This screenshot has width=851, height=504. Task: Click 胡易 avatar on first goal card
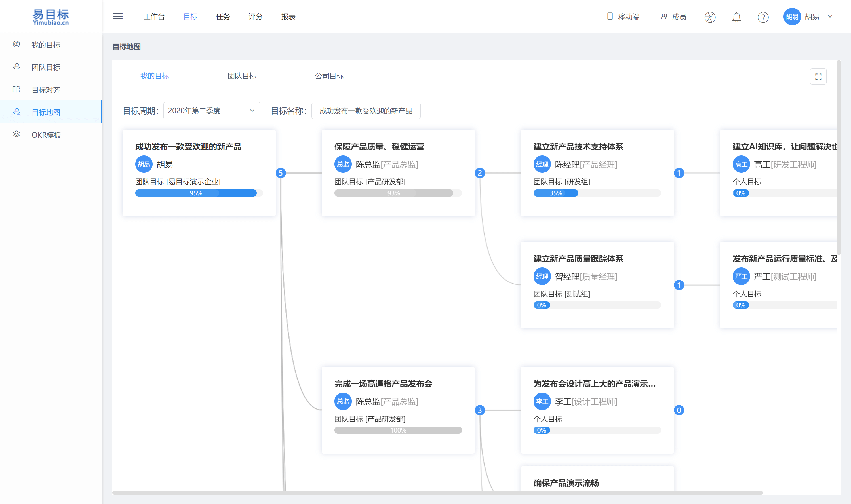144,165
